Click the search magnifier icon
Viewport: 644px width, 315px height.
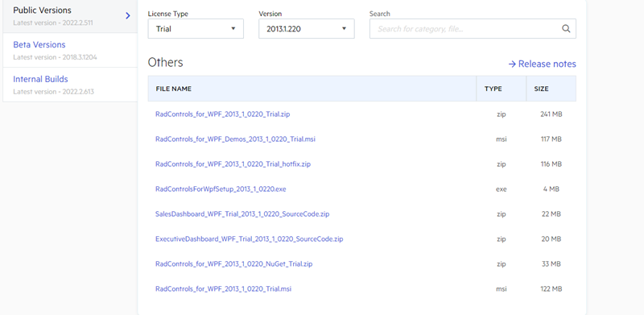pos(566,29)
